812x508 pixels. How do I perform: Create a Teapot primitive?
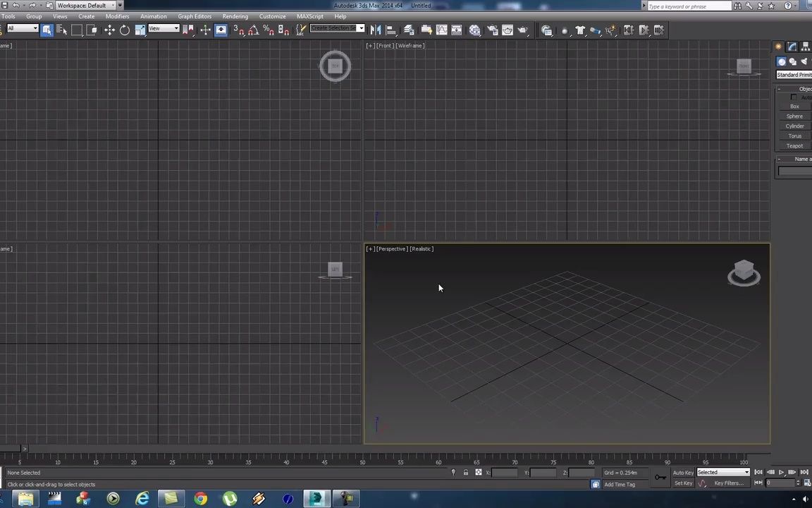pos(794,145)
